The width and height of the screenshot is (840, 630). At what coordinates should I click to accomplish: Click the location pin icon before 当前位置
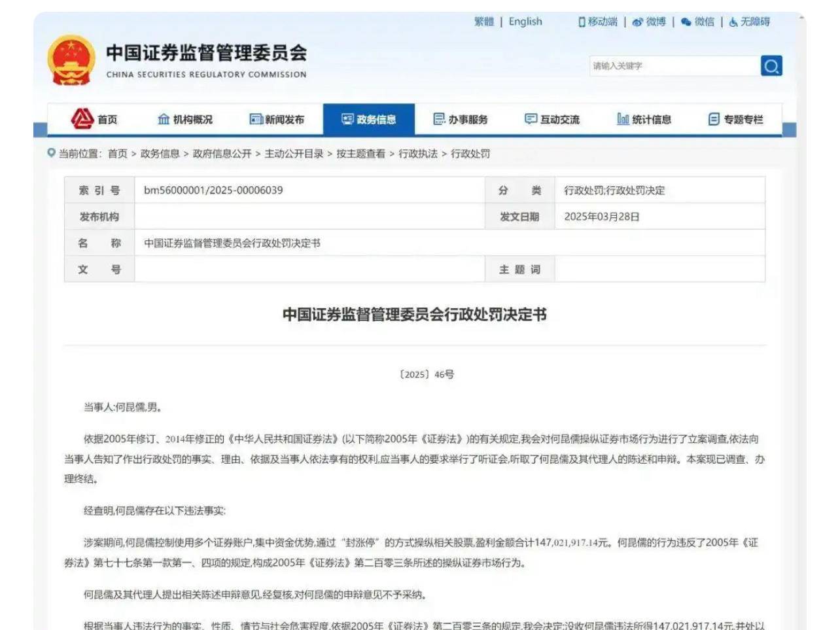pos(51,153)
